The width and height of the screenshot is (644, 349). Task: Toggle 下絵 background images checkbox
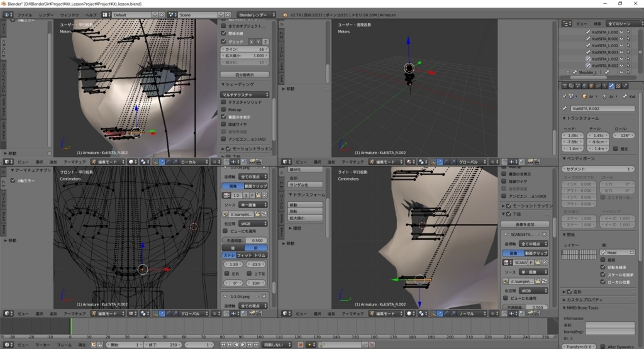click(x=509, y=214)
